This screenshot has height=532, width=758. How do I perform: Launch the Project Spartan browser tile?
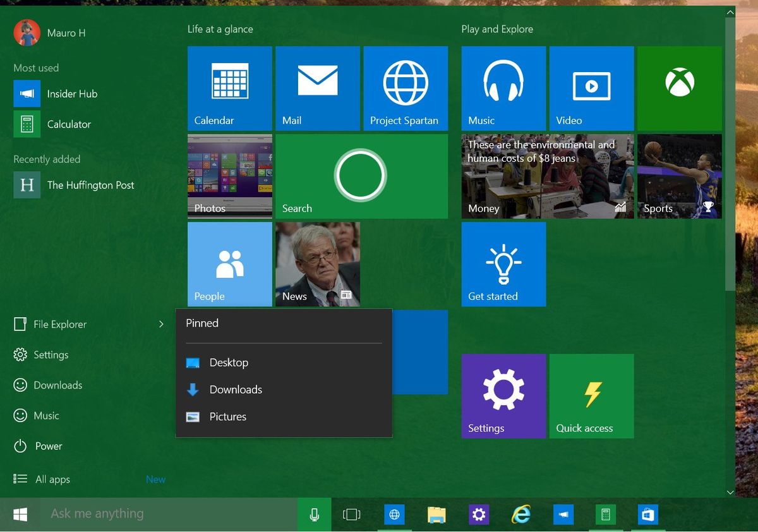point(405,88)
